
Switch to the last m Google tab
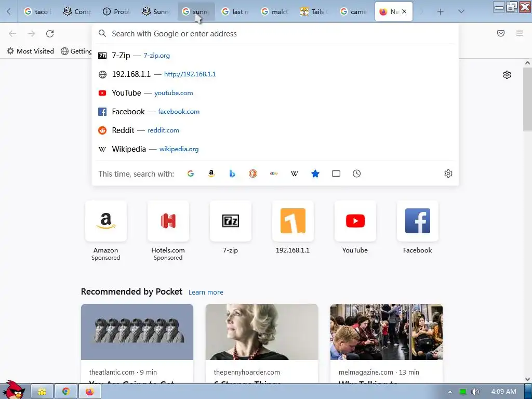235,11
